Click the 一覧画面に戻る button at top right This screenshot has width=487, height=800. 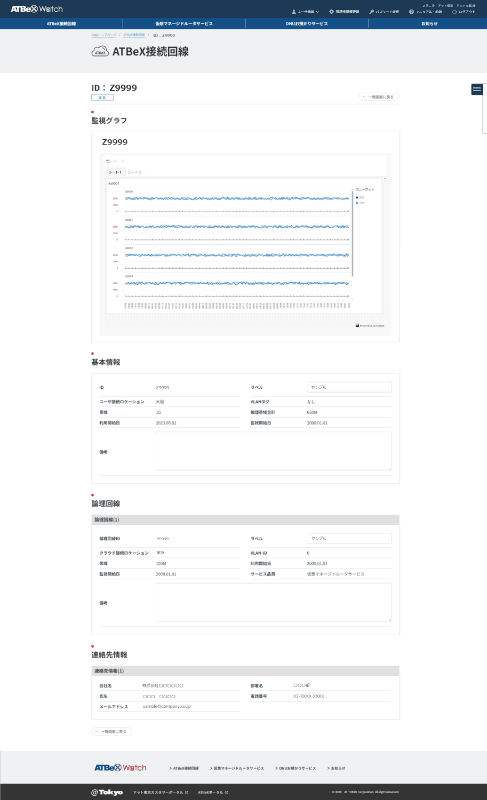pyautogui.click(x=379, y=96)
